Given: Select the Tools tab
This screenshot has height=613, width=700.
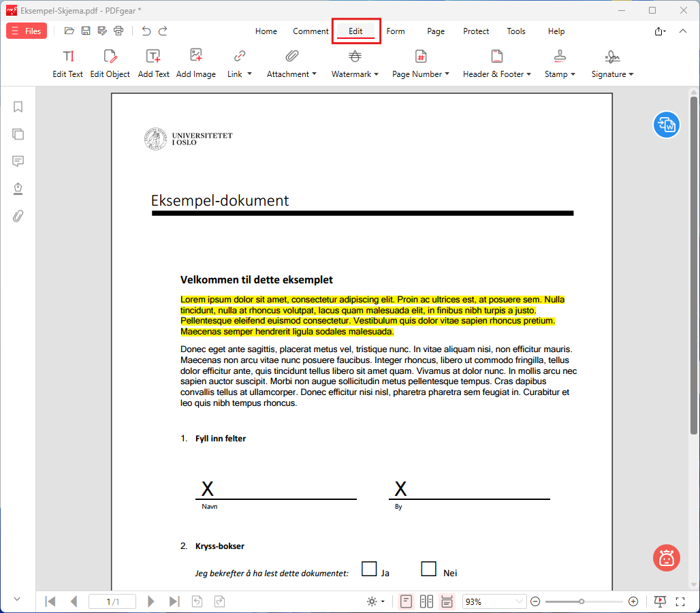Looking at the screenshot, I should point(516,31).
